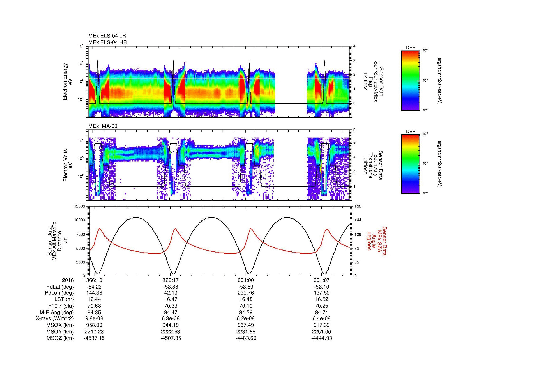Click the 'MEx IMA-00' panel title
This screenshot has height=392, width=555.
pos(103,126)
